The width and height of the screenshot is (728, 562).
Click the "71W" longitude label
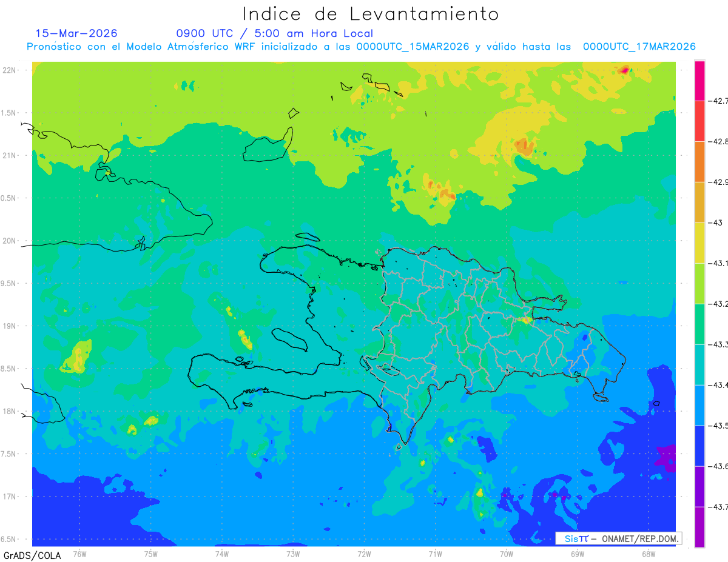[x=435, y=554]
